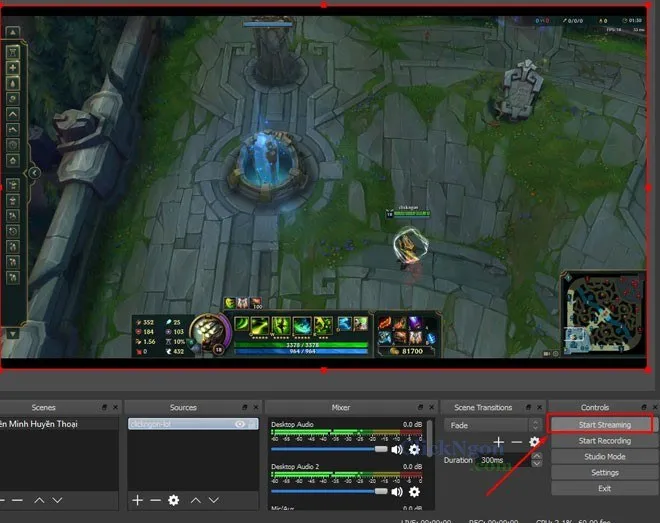Click the Fade dropdown's up/down arrows
This screenshot has height=523, width=660.
tap(535, 425)
